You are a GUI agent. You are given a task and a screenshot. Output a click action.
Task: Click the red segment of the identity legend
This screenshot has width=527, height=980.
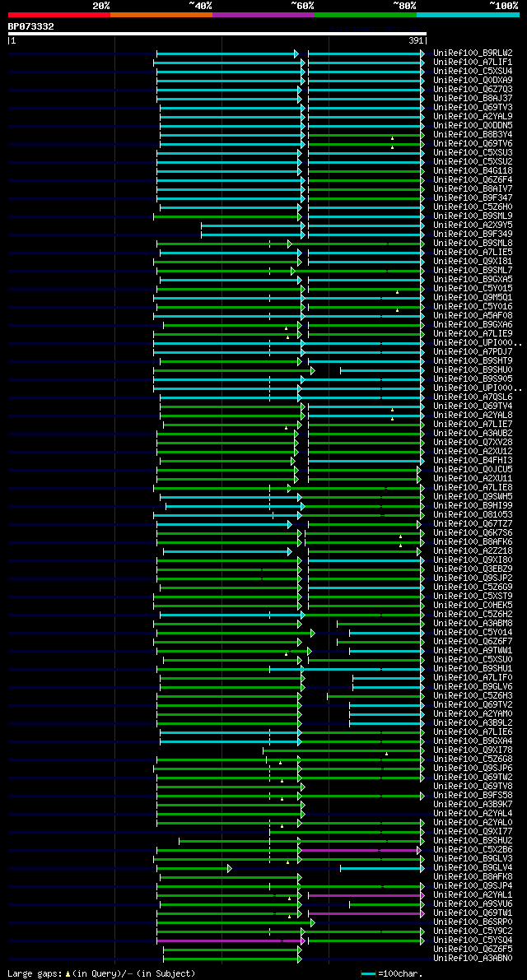(x=58, y=14)
